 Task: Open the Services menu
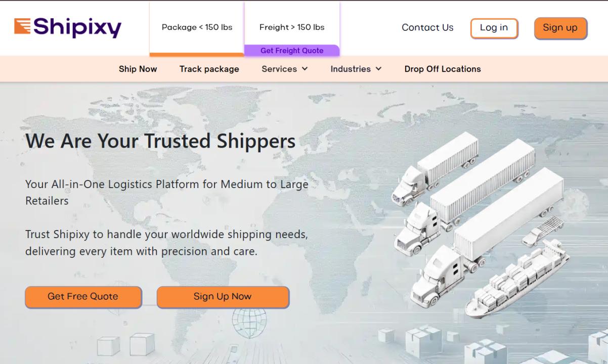point(285,69)
